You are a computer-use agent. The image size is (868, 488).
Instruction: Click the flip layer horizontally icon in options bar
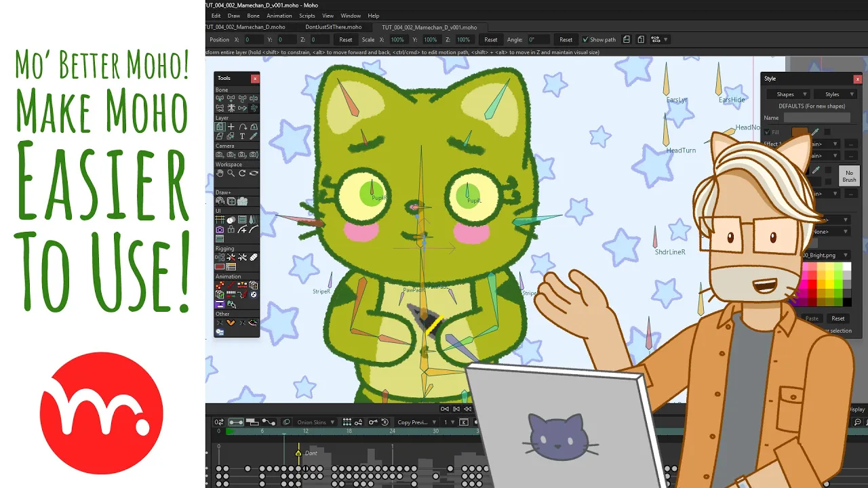coord(627,39)
